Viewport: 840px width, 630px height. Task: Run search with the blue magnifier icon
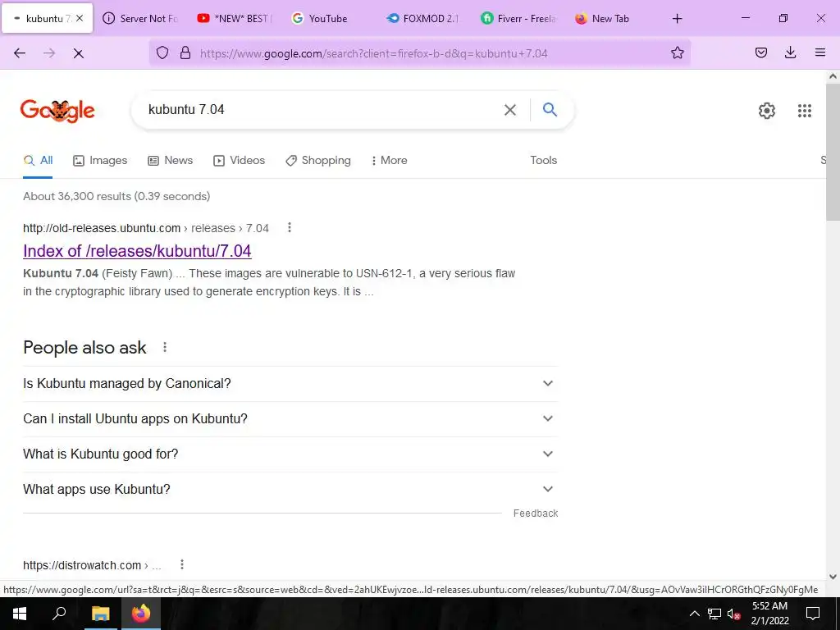550,109
